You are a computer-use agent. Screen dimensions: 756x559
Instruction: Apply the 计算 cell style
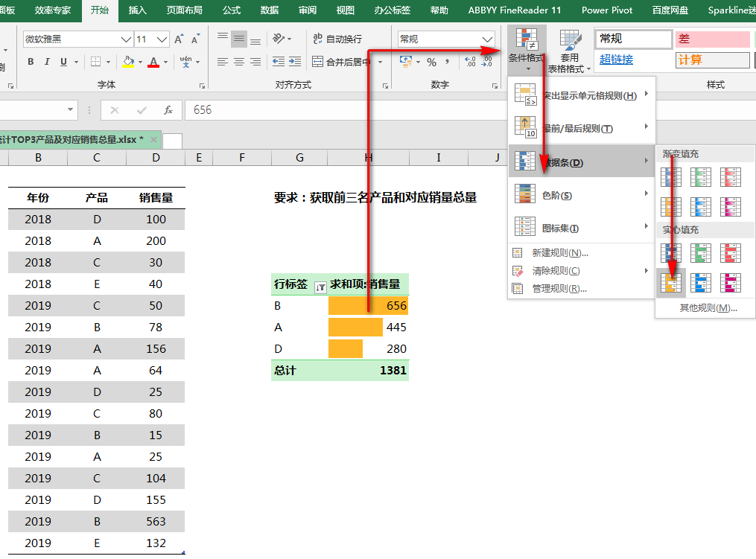712,60
